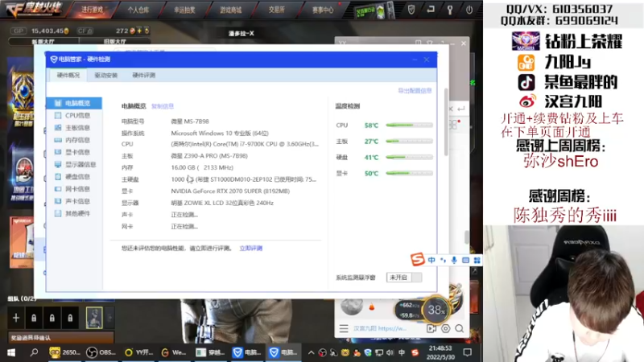
Task: Click Sogou keyboard icon
Action: (x=465, y=260)
